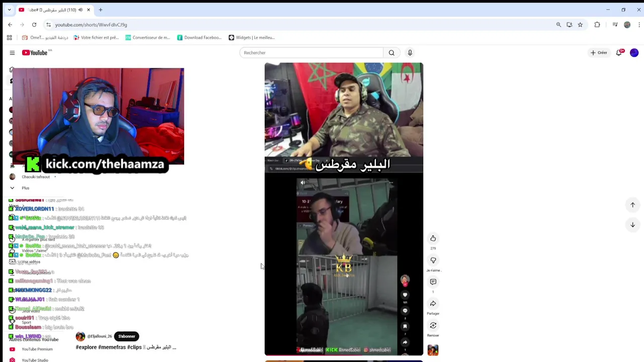The image size is (644, 362).
Task: Open the browser extensions puzzle icon
Action: (597, 25)
